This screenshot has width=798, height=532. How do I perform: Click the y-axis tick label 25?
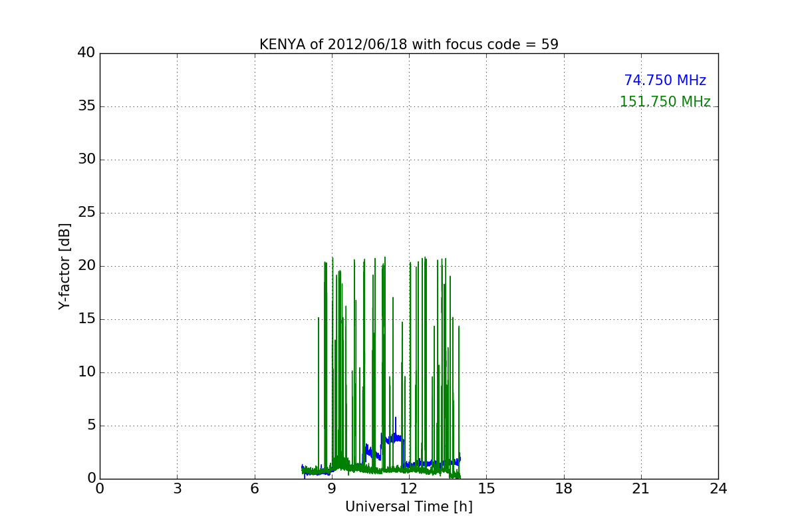[x=86, y=213]
